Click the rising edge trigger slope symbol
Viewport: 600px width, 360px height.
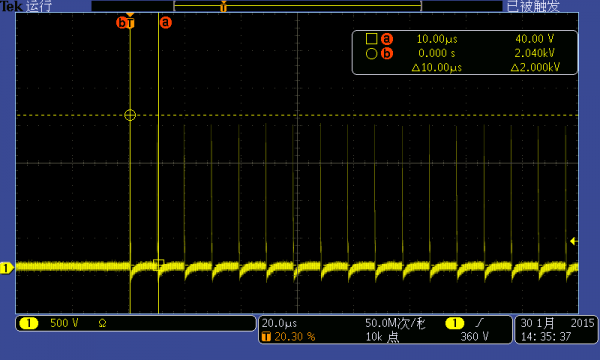[479, 323]
